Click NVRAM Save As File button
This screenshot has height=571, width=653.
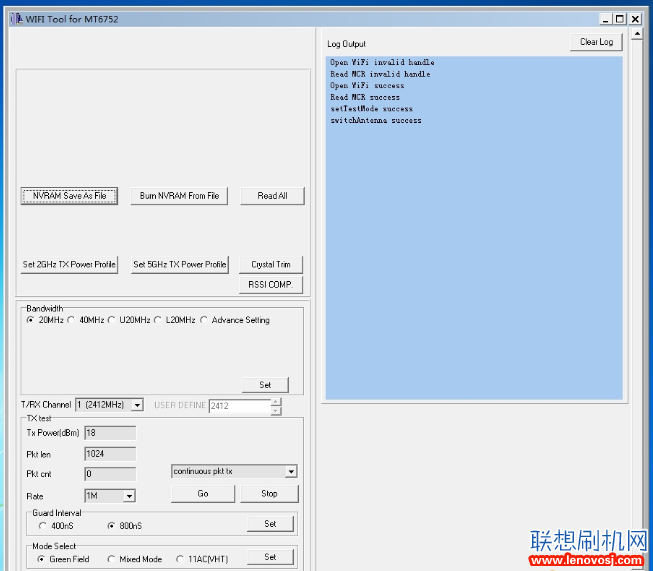coord(69,196)
